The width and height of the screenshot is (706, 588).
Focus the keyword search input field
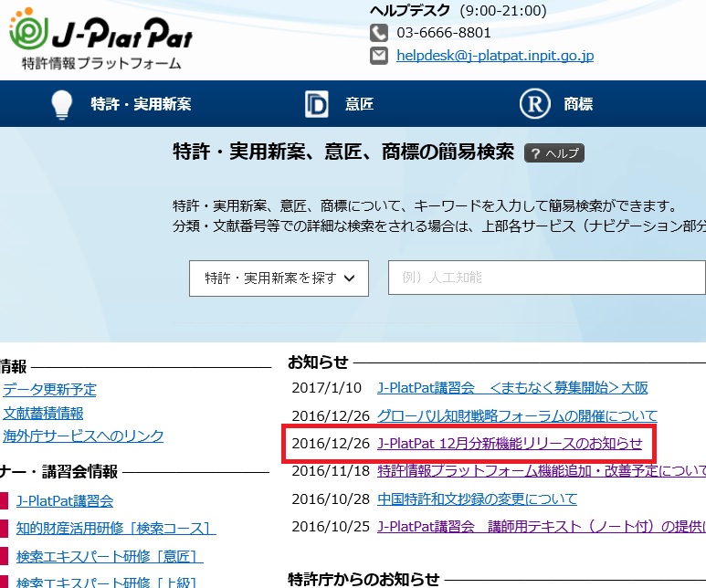546,278
